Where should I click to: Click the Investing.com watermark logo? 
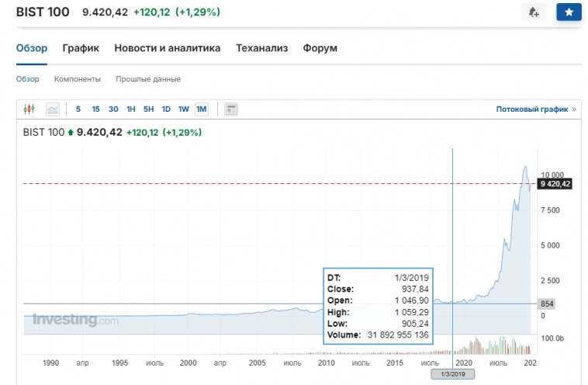point(75,320)
